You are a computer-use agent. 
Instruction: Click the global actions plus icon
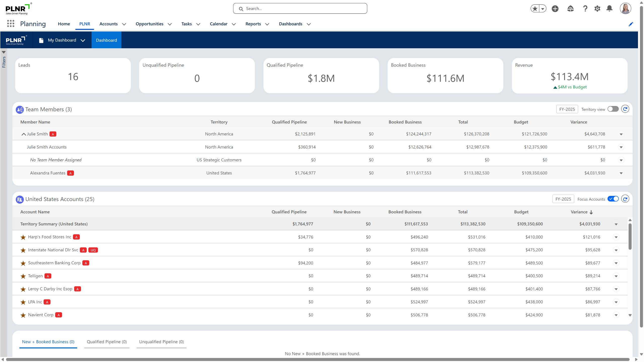click(x=555, y=9)
